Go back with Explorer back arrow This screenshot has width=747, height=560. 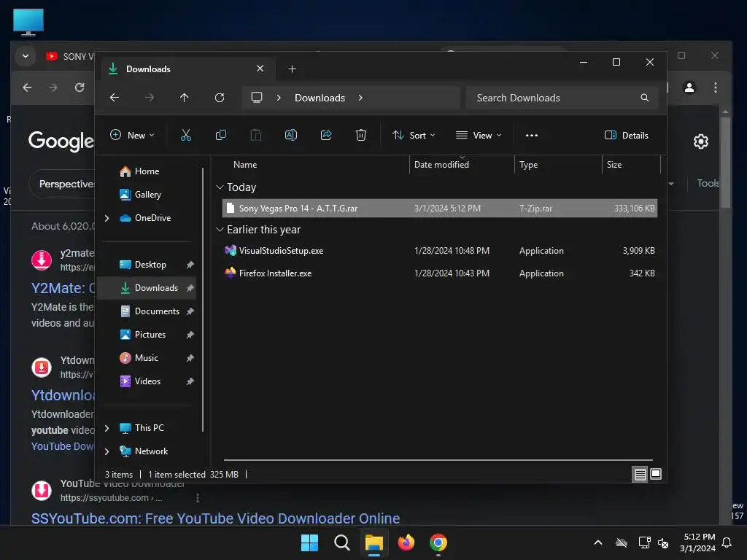(115, 98)
